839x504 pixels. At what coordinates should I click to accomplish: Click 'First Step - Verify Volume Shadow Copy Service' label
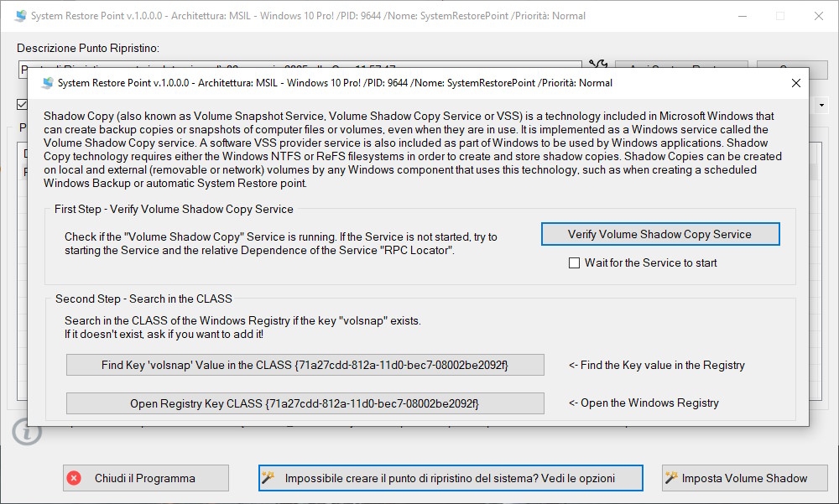pos(174,209)
